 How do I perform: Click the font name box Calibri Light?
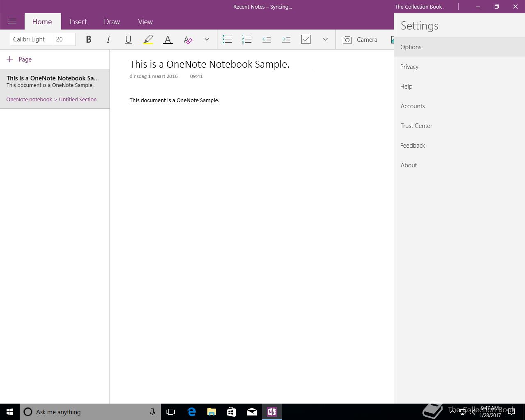click(x=32, y=39)
